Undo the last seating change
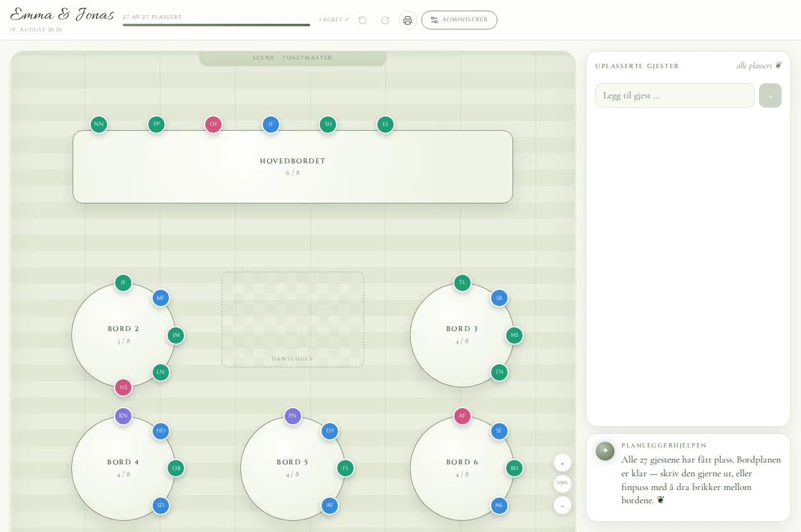The height and width of the screenshot is (532, 801). (x=362, y=20)
